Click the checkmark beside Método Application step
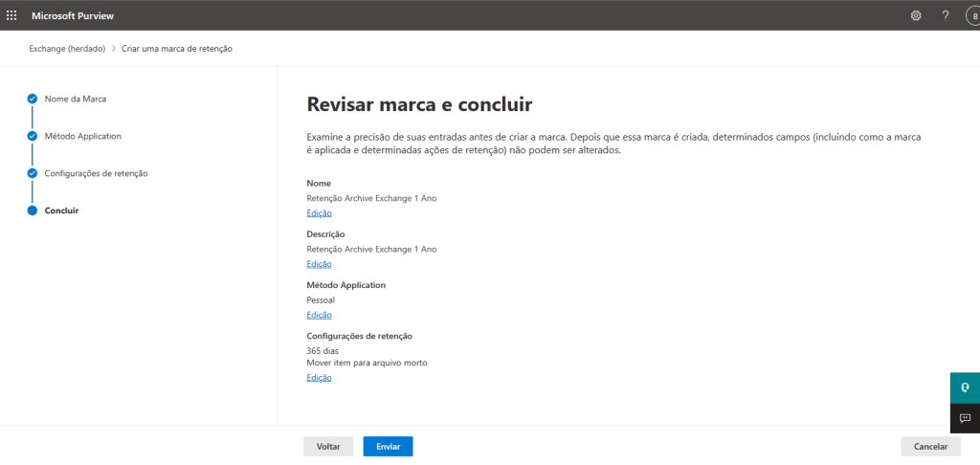This screenshot has height=465, width=980. pos(33,136)
